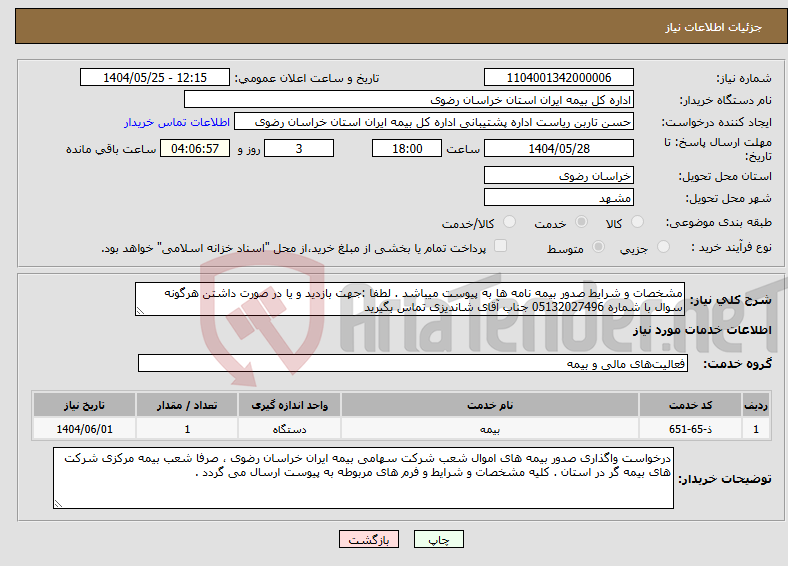The width and height of the screenshot is (788, 566).
Task: Click the ردیف column header
Action: [x=756, y=405]
